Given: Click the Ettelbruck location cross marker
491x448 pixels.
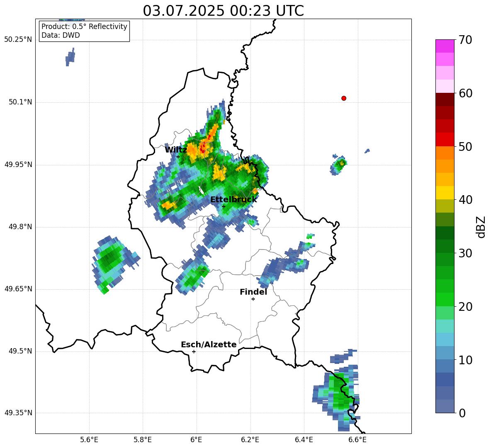Looking at the screenshot, I should pos(224,206).
